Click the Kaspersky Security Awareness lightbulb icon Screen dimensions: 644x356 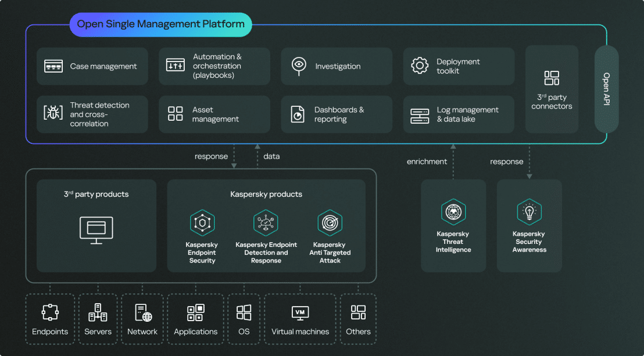[x=529, y=212]
